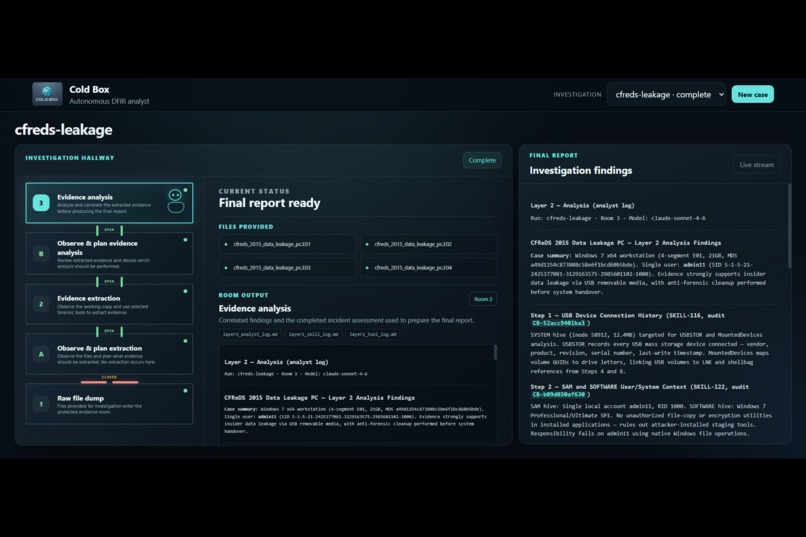
Task: Select Observe & plan evidence analysis card
Action: [109, 253]
